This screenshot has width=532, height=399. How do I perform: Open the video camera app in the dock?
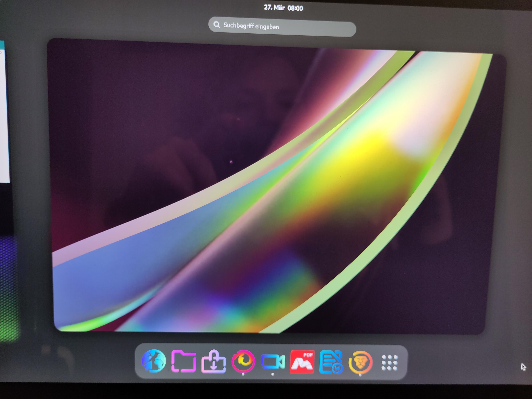(x=273, y=361)
